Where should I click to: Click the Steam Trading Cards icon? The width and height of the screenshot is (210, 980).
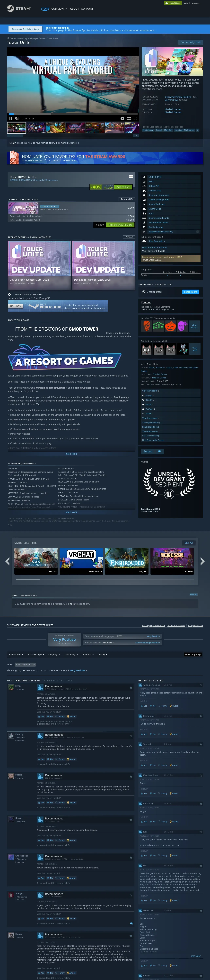tap(144, 200)
